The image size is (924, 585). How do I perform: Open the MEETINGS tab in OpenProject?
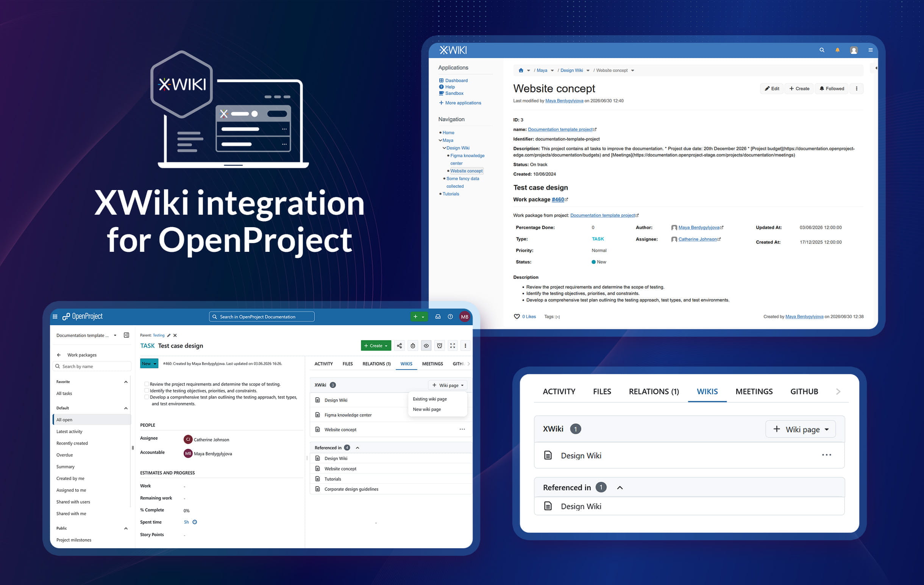432,363
